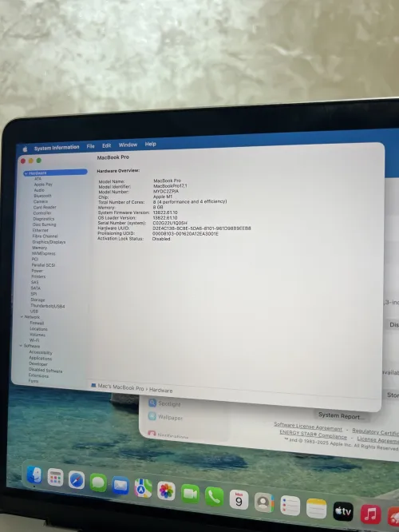Select Printers in the sidebar

tap(38, 276)
